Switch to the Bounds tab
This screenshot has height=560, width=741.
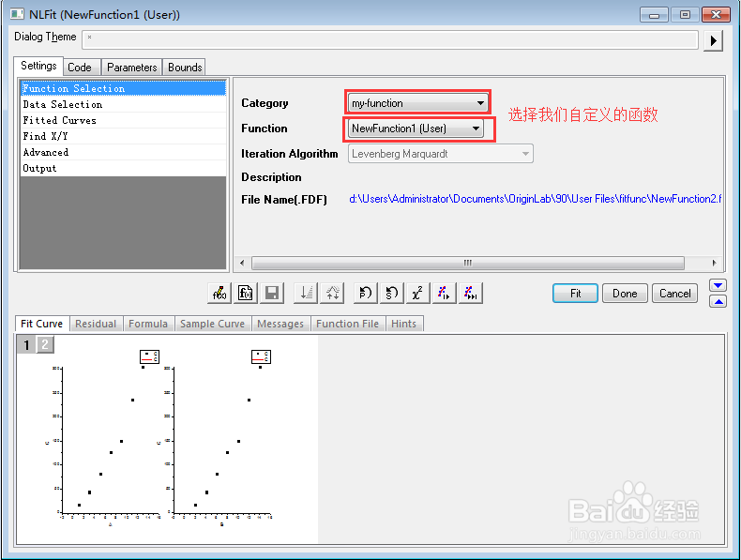[185, 68]
